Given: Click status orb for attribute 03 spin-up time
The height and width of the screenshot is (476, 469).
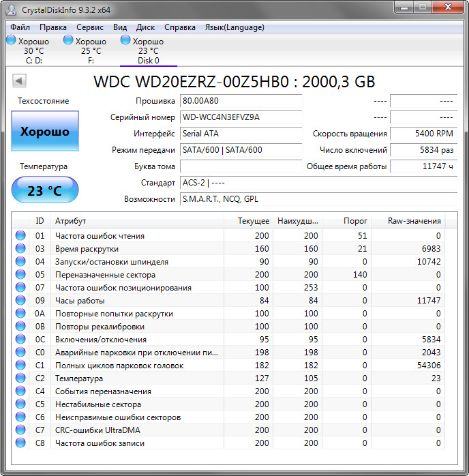Looking at the screenshot, I should pos(20,248).
